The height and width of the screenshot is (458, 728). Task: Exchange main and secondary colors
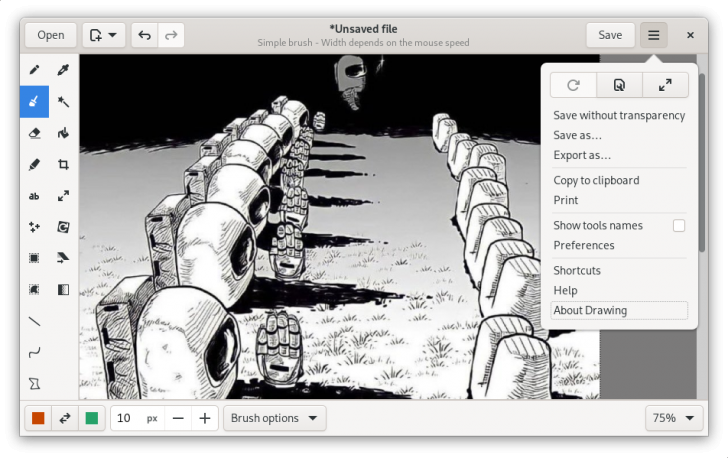pyautogui.click(x=65, y=418)
